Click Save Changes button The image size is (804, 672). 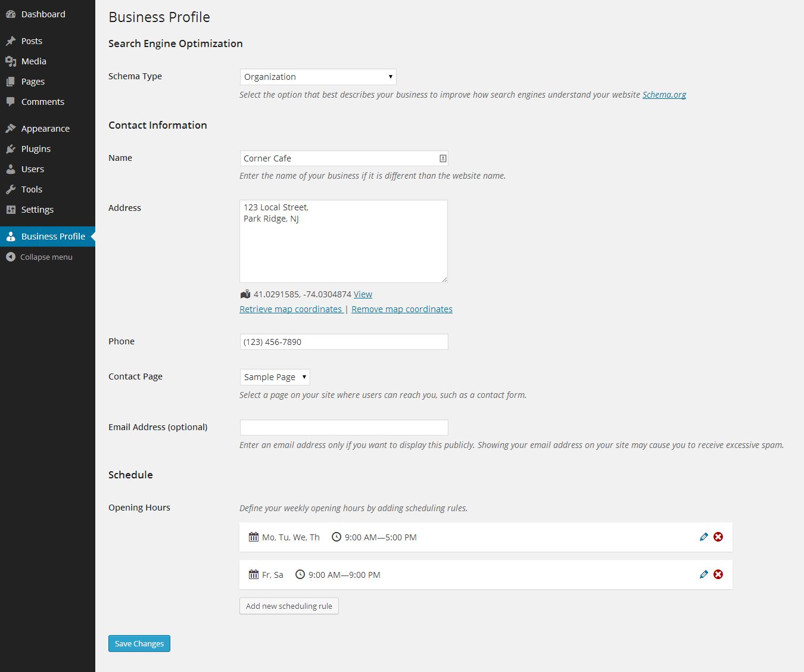[139, 643]
